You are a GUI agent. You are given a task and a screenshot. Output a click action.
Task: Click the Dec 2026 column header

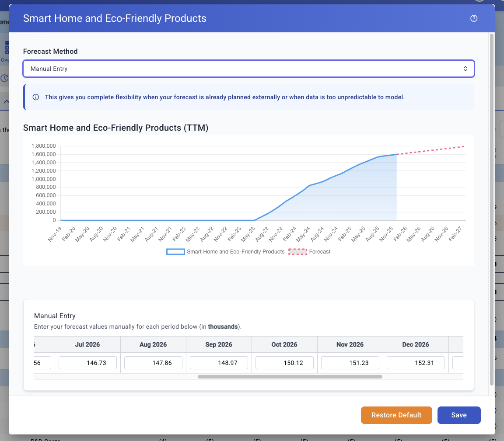pos(416,344)
